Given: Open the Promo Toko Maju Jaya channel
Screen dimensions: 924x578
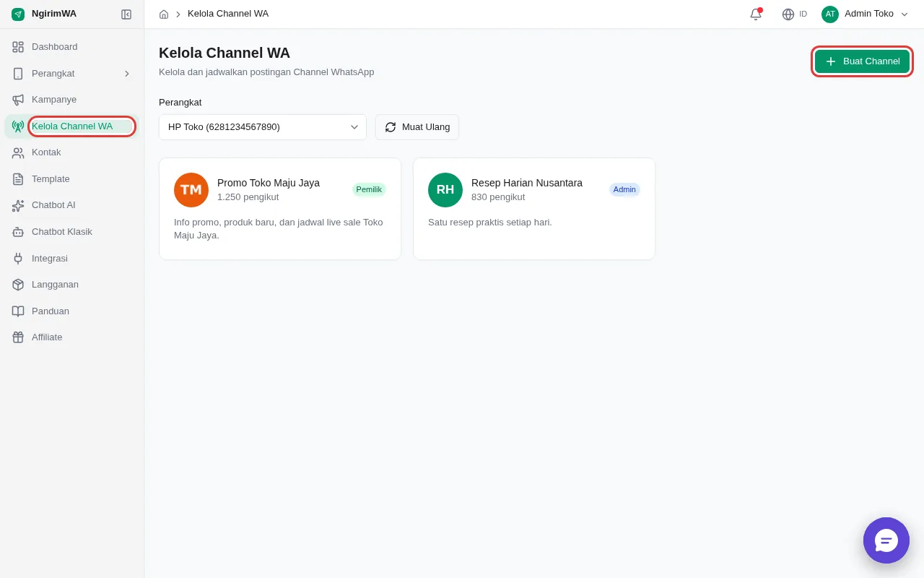Looking at the screenshot, I should click(280, 209).
